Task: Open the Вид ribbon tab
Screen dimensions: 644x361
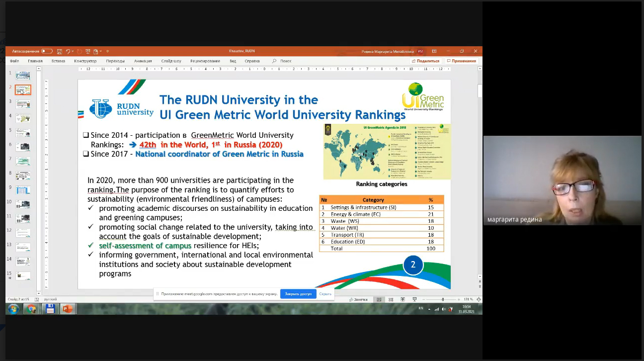Action: pyautogui.click(x=233, y=61)
